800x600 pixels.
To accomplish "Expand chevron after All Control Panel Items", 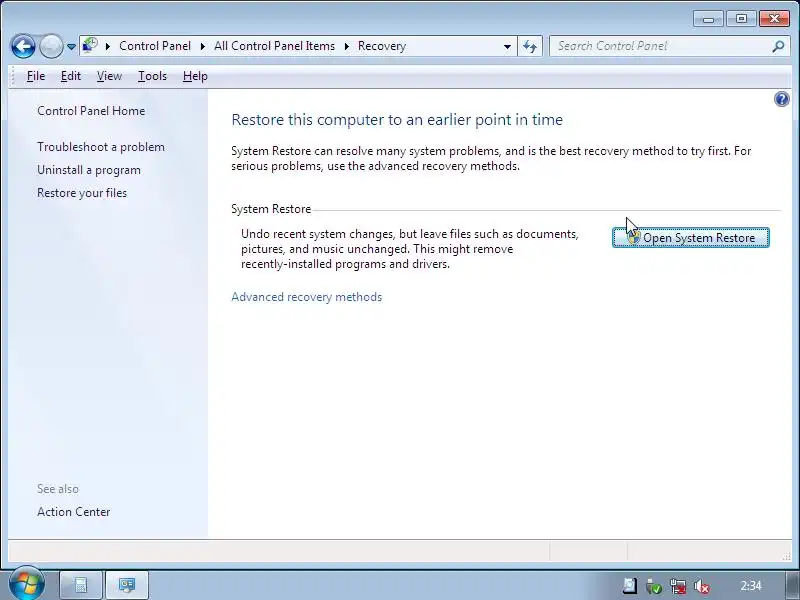I will pyautogui.click(x=347, y=46).
